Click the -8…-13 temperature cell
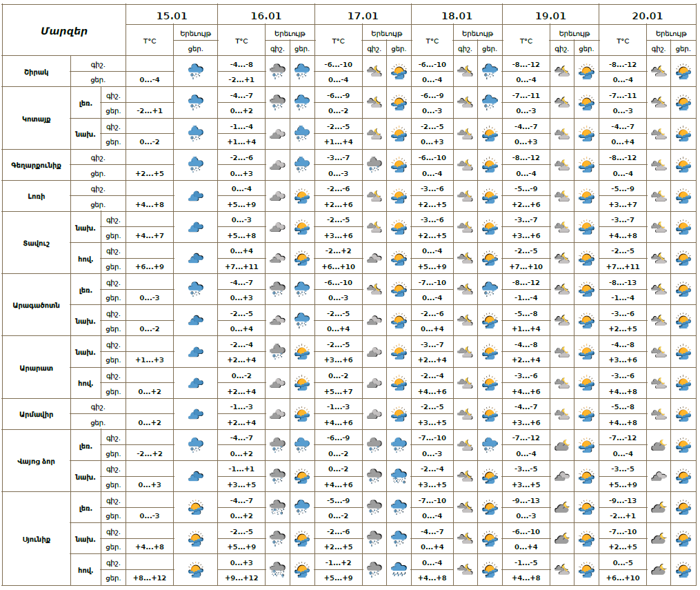 click(623, 282)
